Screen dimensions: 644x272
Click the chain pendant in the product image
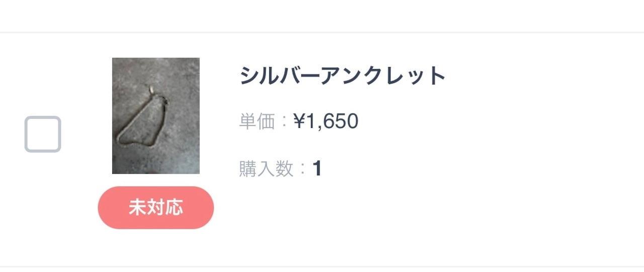150,91
